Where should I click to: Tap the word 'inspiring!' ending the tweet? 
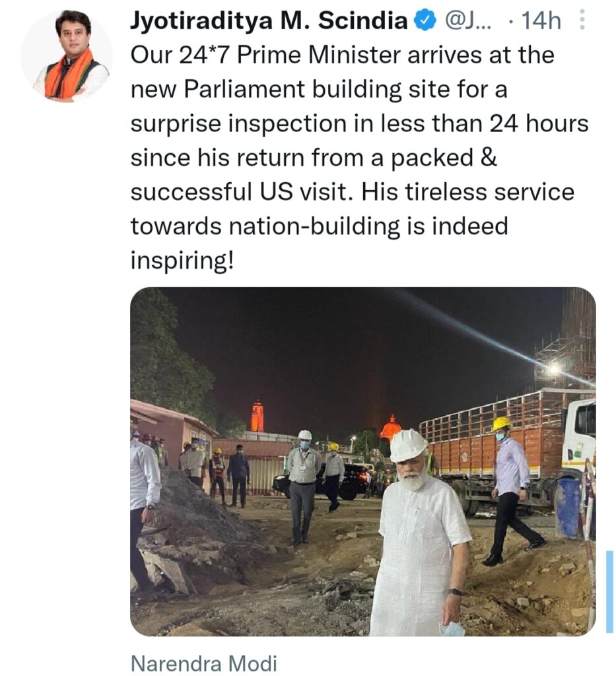tap(182, 260)
